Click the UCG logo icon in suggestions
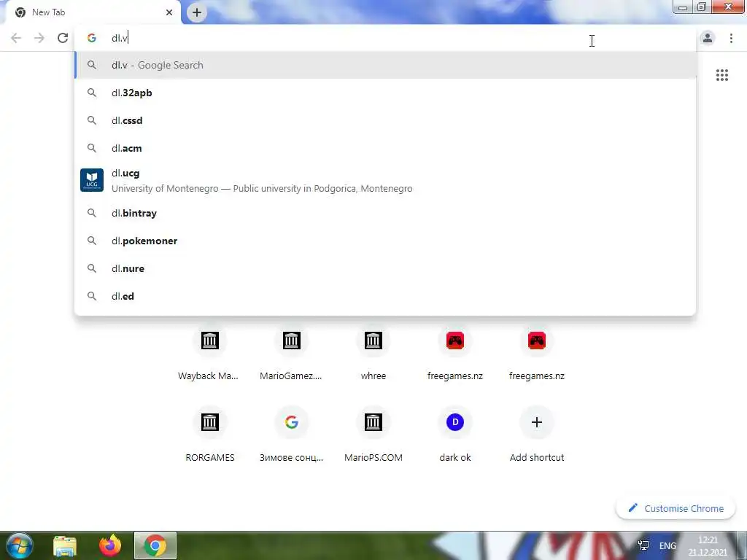The height and width of the screenshot is (560, 747). tap(92, 180)
